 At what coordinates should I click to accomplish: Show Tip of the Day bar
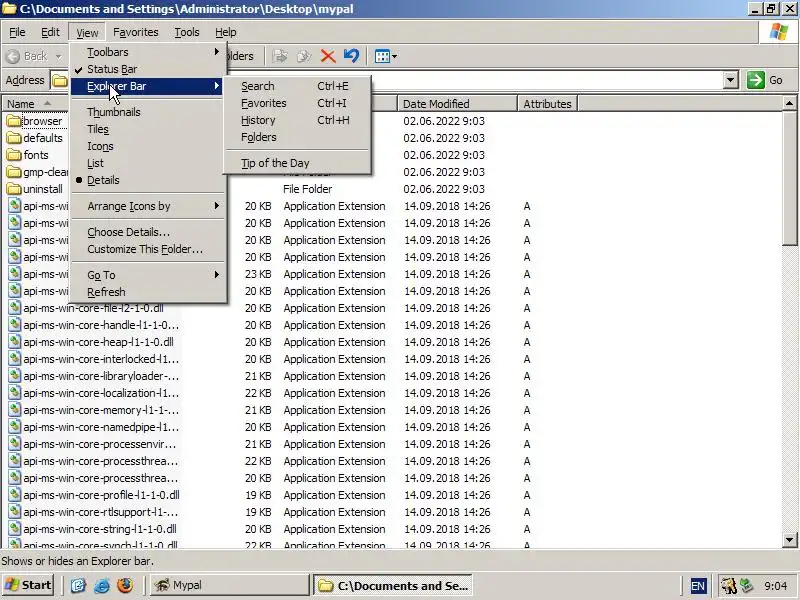pyautogui.click(x=297, y=163)
